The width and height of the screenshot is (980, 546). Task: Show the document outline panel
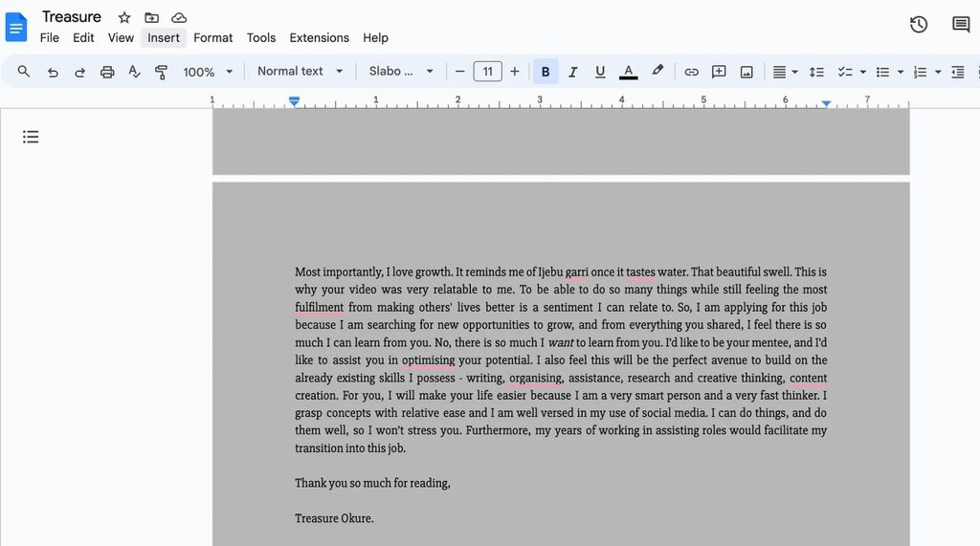(31, 137)
